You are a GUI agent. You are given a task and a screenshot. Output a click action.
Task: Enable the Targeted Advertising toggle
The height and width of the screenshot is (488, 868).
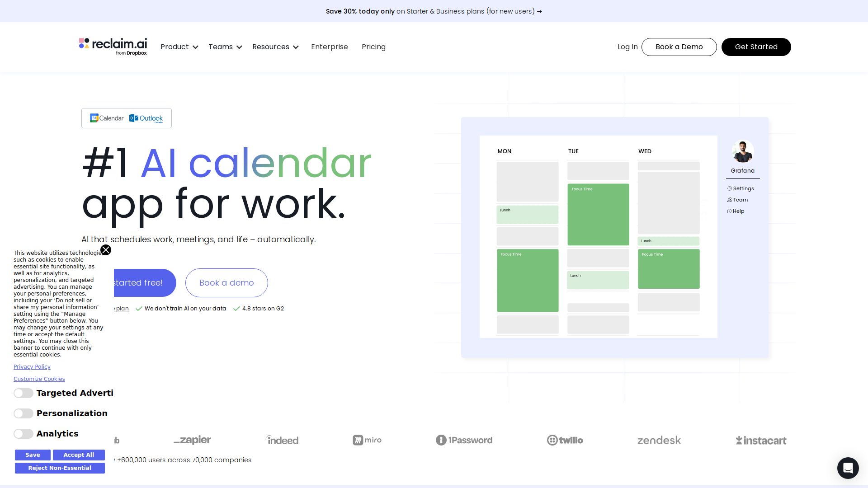pyautogui.click(x=24, y=393)
